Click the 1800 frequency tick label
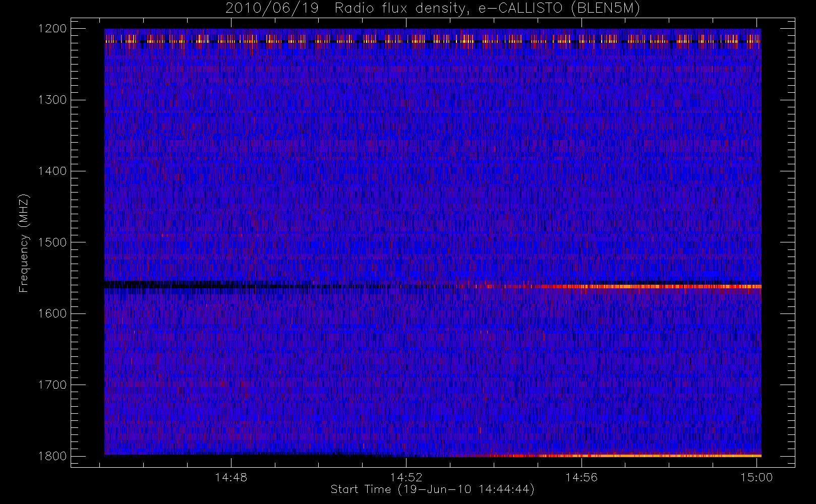Screen dimensions: 816x504 pos(52,456)
